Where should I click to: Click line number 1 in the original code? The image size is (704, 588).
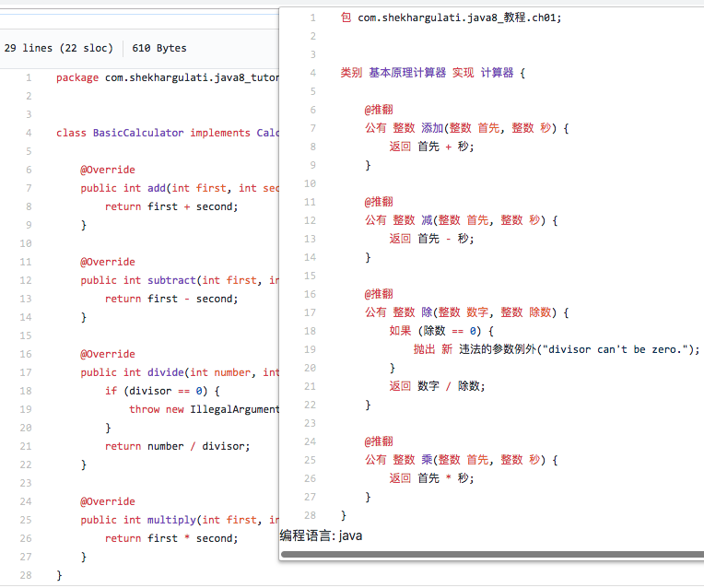[29, 77]
